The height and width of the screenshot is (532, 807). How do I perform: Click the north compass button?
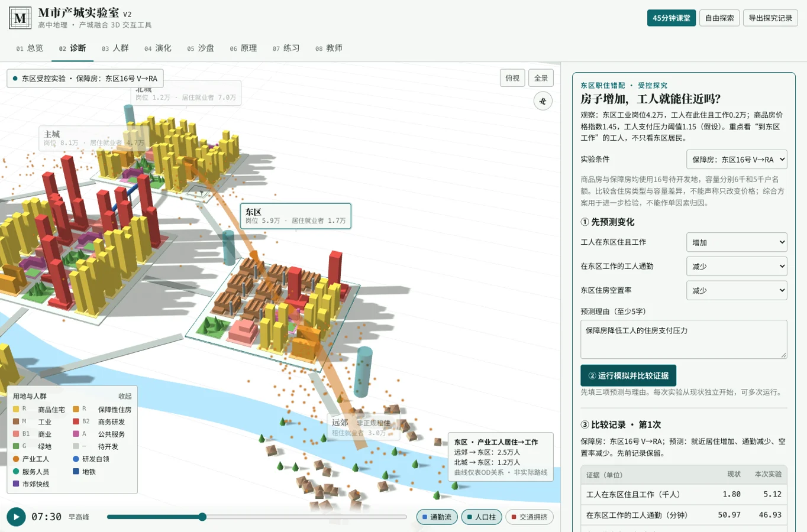click(x=543, y=101)
